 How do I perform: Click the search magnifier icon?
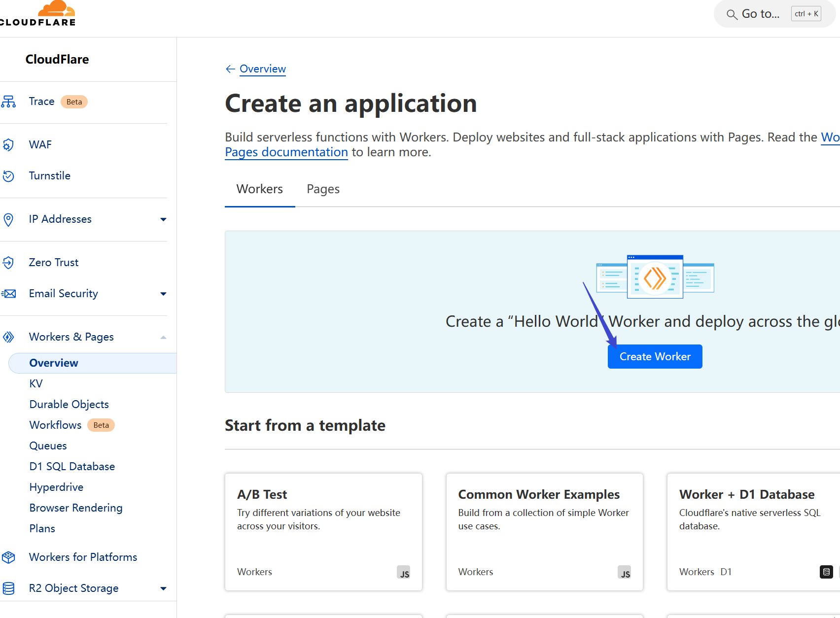click(x=732, y=14)
